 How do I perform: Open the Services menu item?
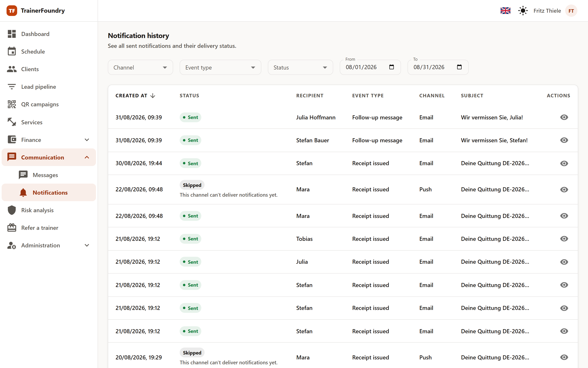tap(49, 122)
